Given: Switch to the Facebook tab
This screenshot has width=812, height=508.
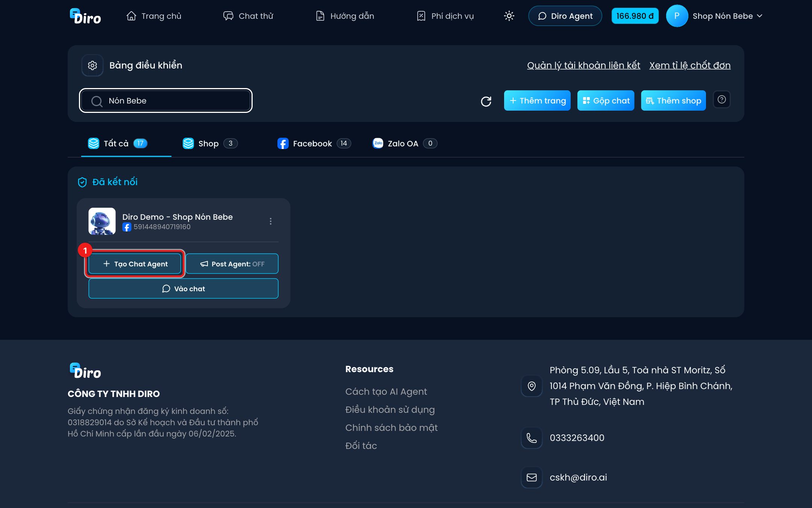Looking at the screenshot, I should pos(314,143).
